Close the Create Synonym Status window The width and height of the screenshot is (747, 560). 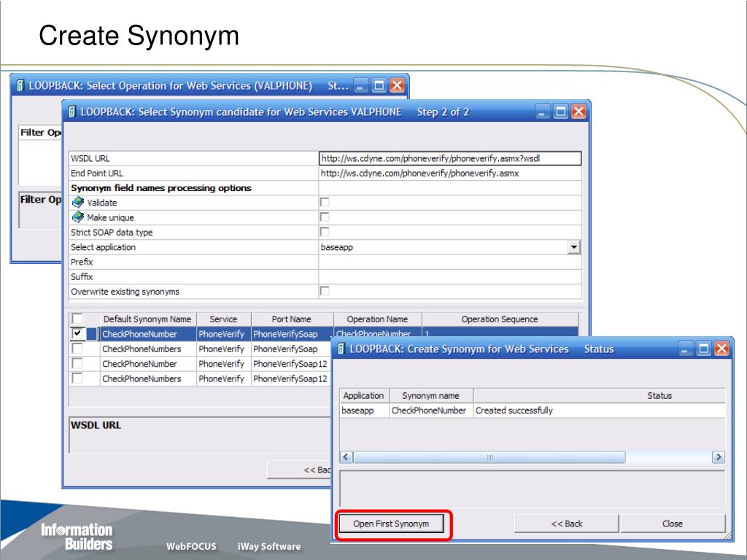tap(721, 349)
